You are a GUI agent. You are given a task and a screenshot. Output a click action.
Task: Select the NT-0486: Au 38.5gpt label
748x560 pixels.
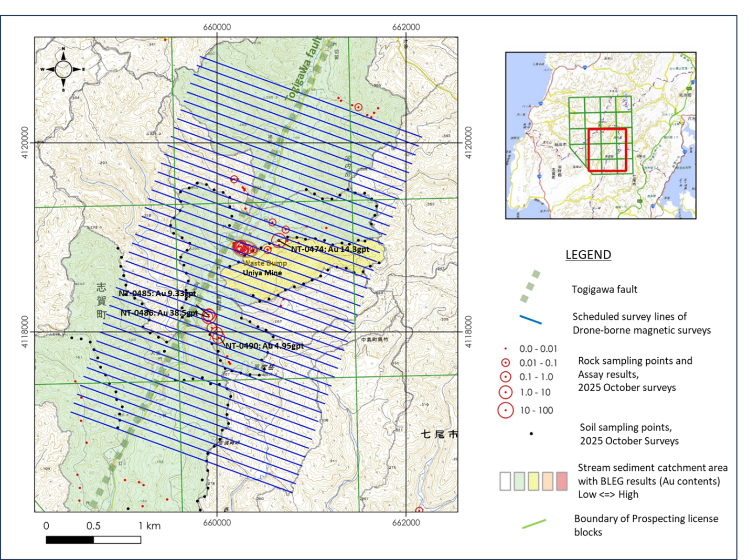[x=159, y=313]
